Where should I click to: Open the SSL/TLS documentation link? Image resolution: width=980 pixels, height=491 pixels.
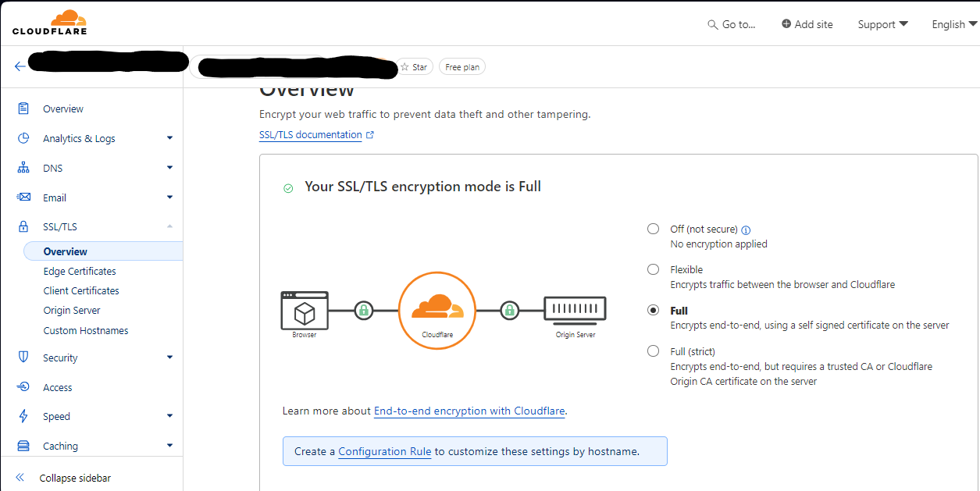[x=311, y=134]
